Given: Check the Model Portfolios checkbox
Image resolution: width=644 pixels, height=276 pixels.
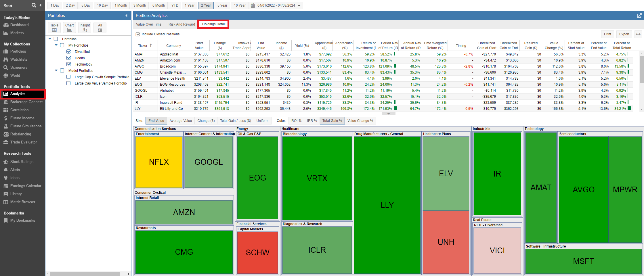Looking at the screenshot, I should (62, 70).
